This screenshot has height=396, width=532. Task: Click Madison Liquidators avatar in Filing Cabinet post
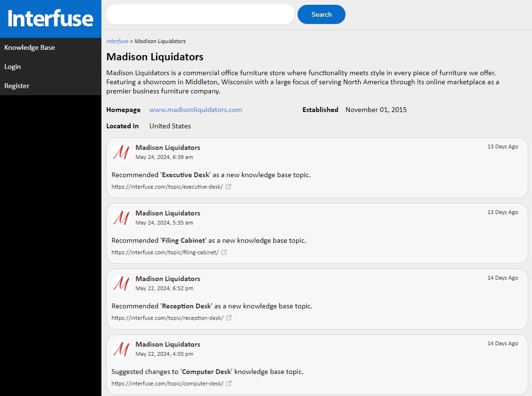point(121,217)
